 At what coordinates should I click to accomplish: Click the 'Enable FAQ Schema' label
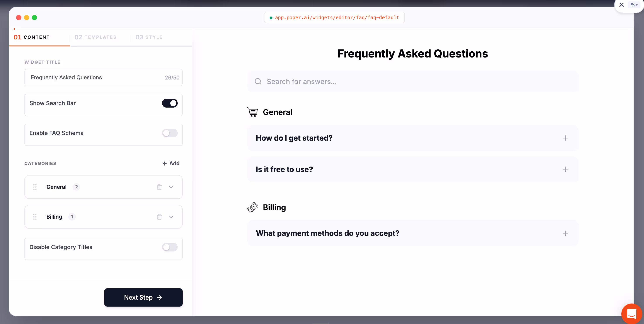tap(56, 133)
